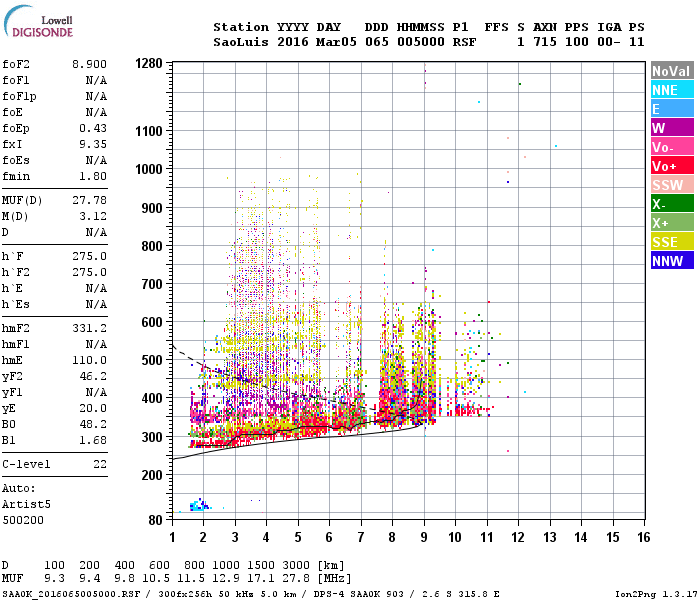The image size is (700, 600).
Task: Click the 1280 km y-axis label
Action: coord(149,63)
